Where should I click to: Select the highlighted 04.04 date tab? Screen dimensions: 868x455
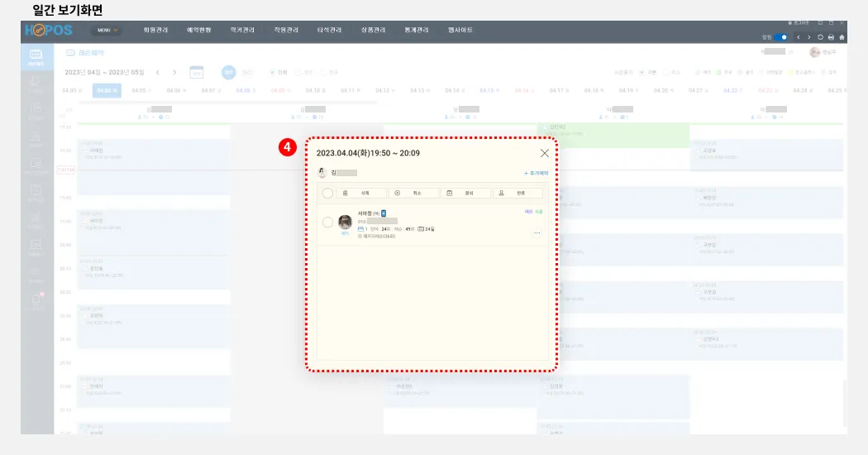tap(107, 90)
